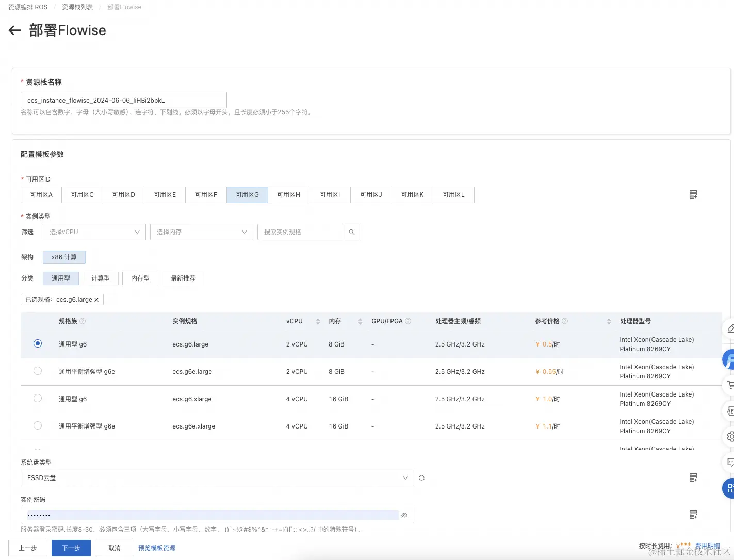Click the 实例规格 column header
Image resolution: width=734 pixels, height=560 pixels.
tap(185, 321)
